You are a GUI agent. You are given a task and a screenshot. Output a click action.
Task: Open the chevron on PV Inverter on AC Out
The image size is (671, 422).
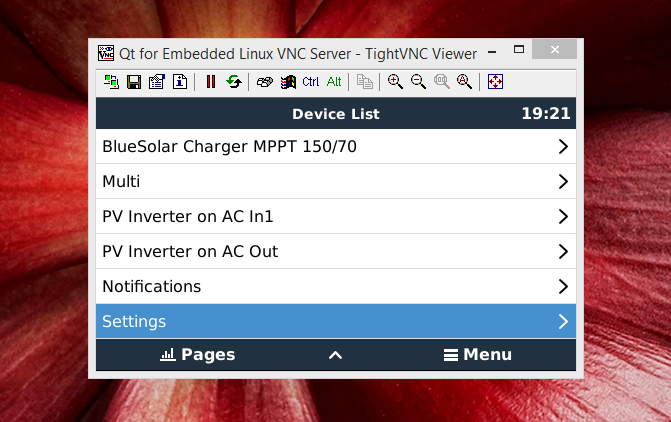click(563, 252)
